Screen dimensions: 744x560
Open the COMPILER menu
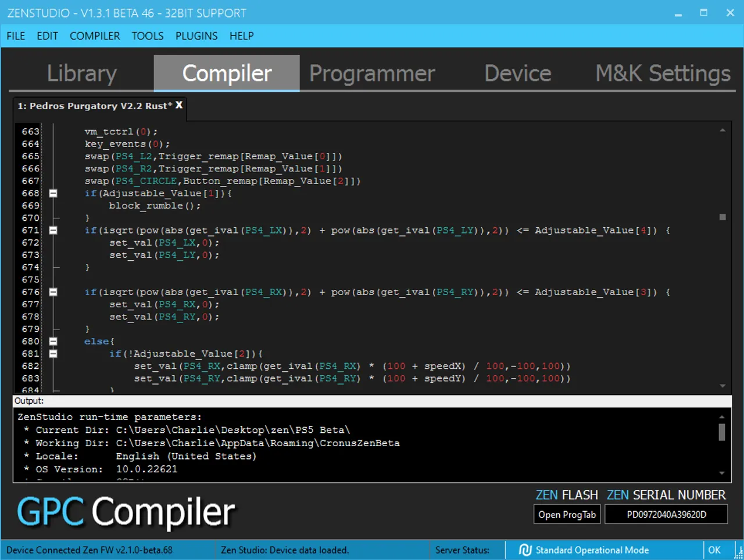[95, 36]
